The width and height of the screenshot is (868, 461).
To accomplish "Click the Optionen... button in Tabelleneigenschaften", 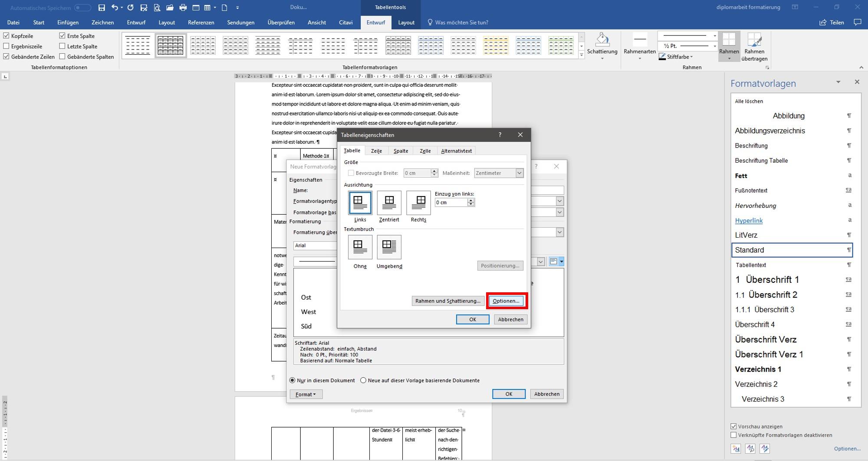I will 506,301.
